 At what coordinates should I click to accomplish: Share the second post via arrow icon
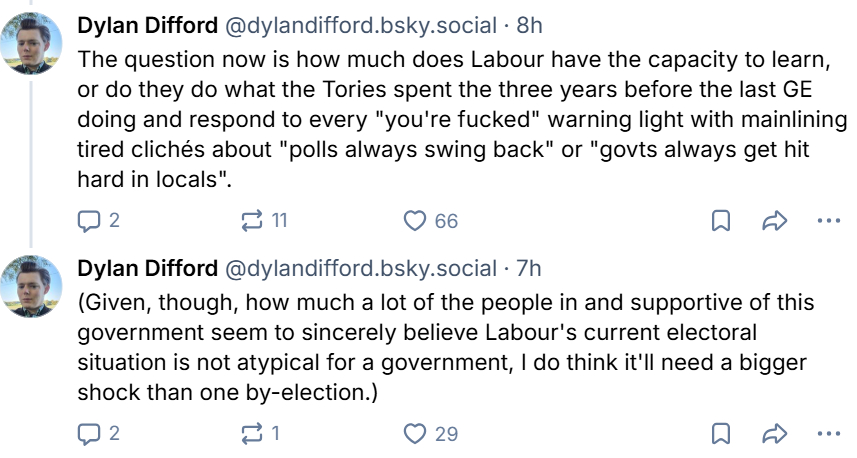[x=775, y=433]
